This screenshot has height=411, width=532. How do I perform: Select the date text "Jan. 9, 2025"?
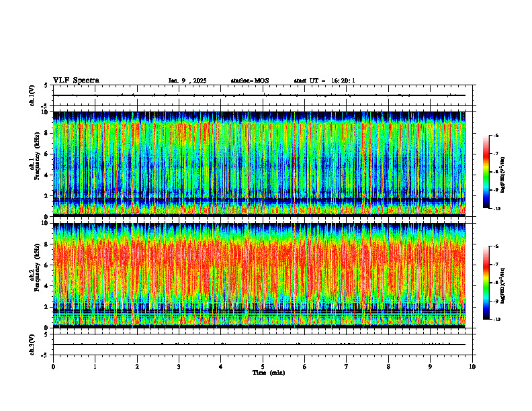tap(187, 81)
